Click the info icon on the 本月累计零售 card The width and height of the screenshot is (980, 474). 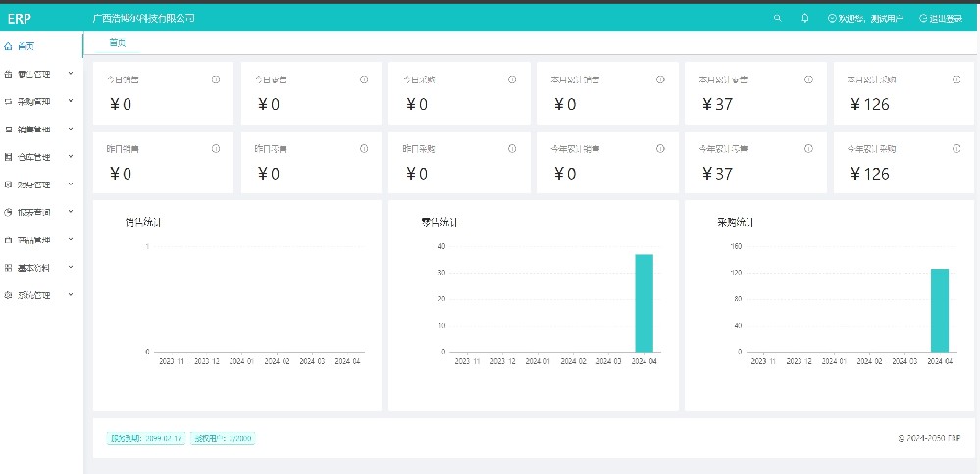[x=808, y=79]
